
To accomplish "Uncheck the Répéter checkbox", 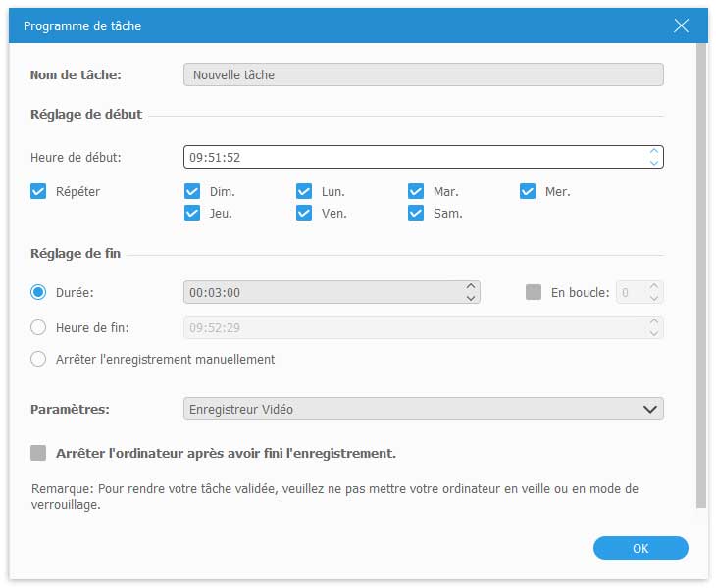I will 38,192.
